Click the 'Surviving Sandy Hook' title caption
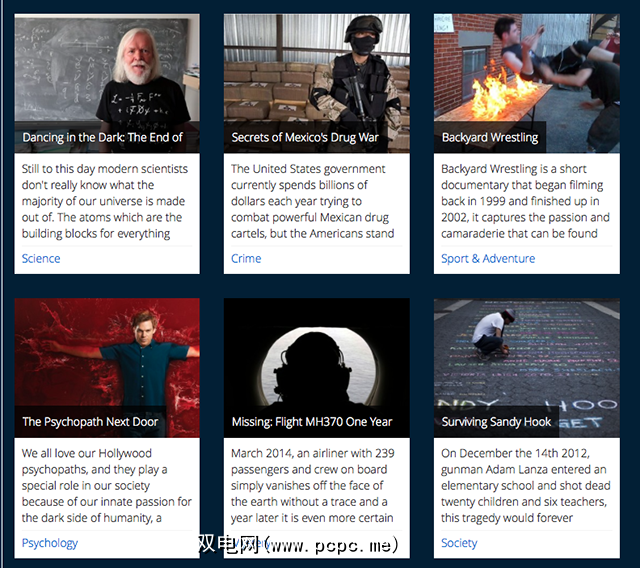Screen dimensions: 640x568 pos(496,422)
